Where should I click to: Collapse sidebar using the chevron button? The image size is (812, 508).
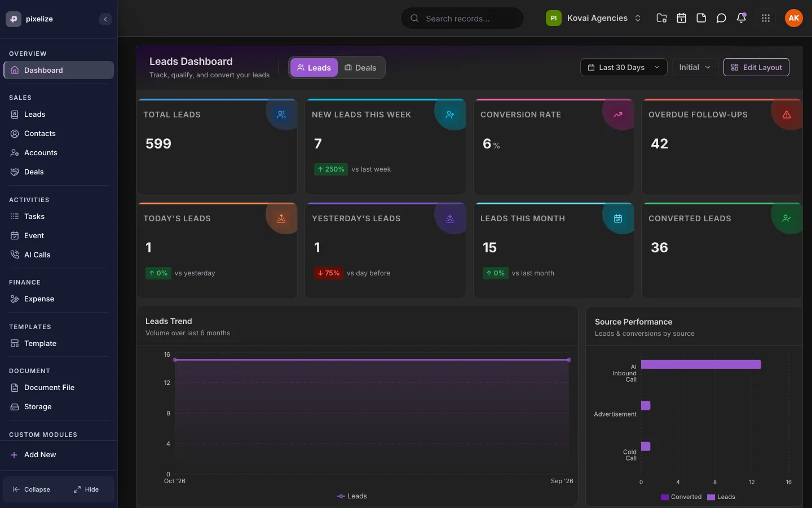click(105, 19)
